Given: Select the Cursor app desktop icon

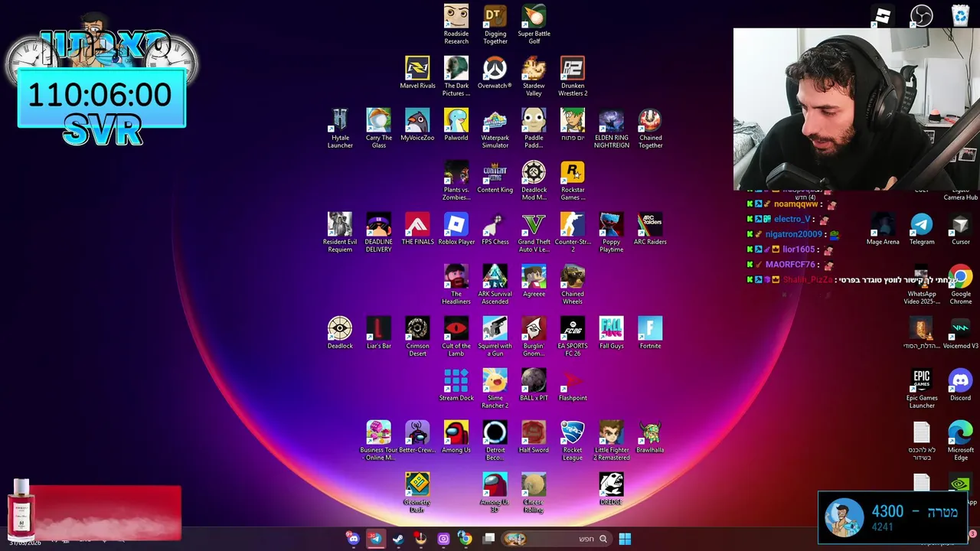Looking at the screenshot, I should [x=961, y=229].
